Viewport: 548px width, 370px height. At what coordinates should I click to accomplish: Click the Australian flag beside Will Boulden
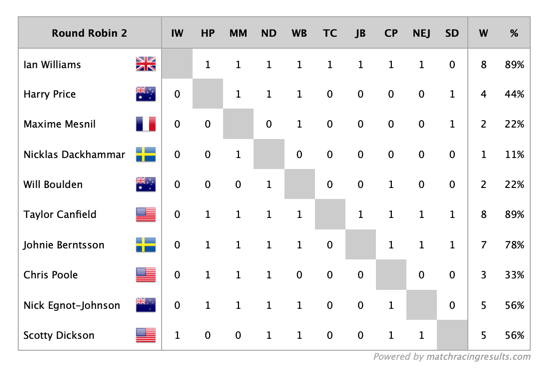[146, 184]
